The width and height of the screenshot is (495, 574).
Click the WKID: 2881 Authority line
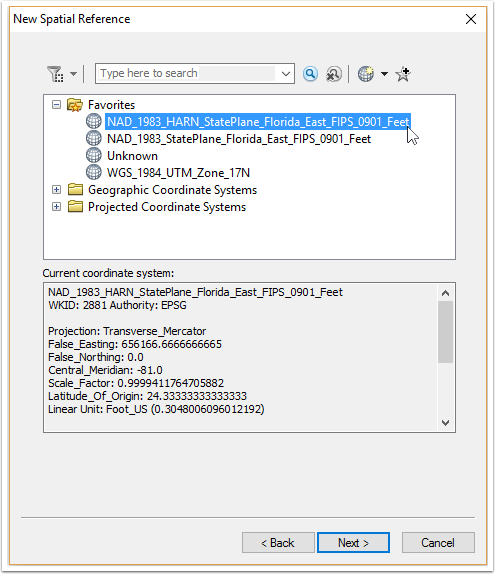(118, 305)
